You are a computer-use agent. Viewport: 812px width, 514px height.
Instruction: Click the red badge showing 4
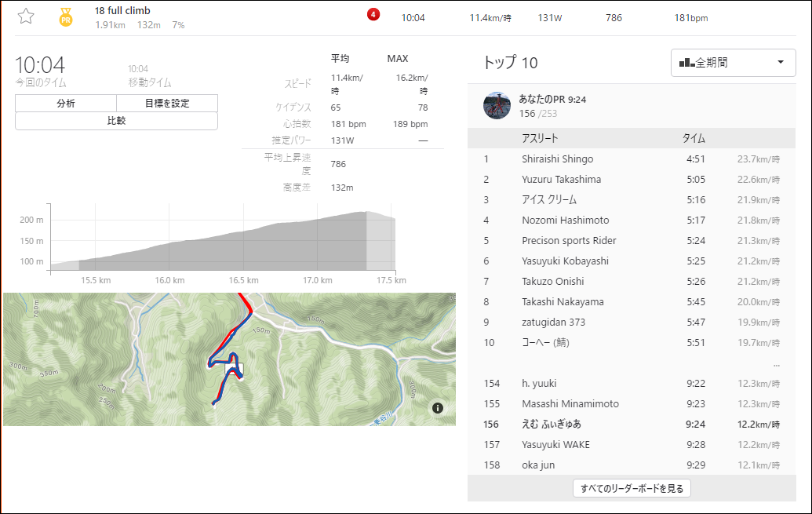tap(373, 14)
